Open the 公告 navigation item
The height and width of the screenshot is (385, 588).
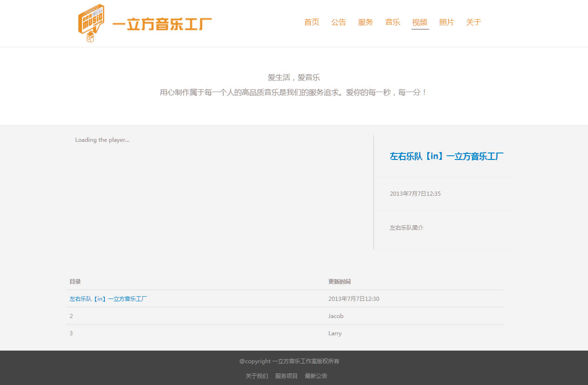[x=338, y=22]
